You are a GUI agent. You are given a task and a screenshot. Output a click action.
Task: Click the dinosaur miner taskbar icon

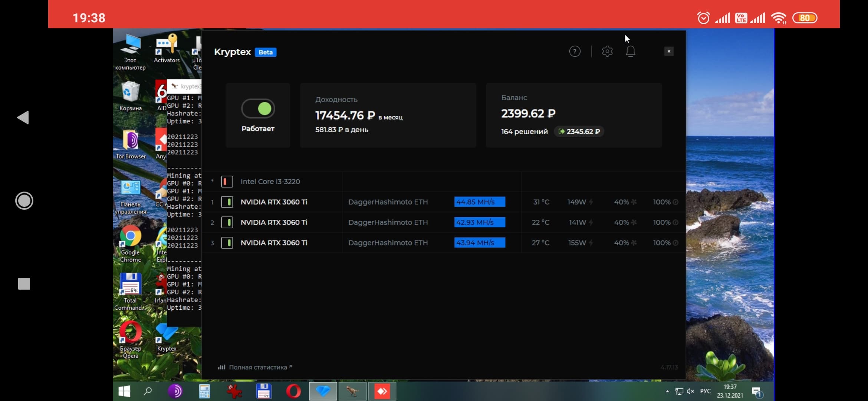(352, 391)
